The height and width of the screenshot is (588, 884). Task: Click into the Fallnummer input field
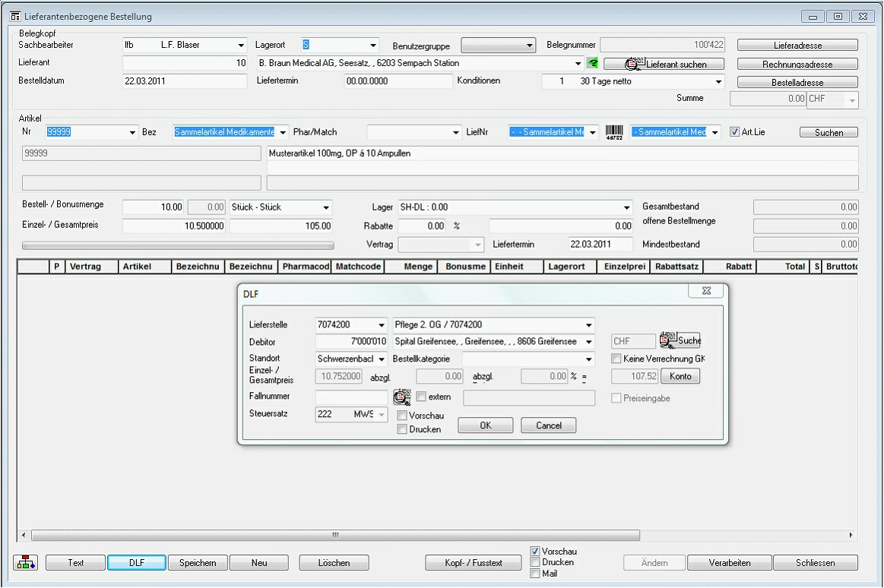(x=351, y=397)
